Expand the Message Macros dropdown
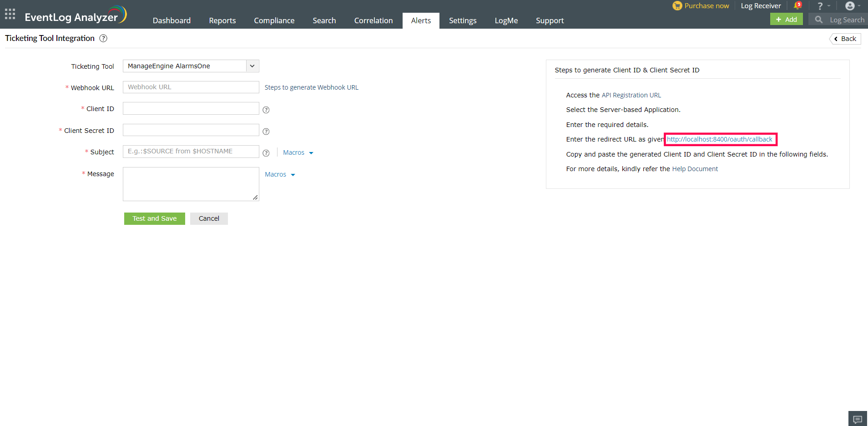868x426 pixels. pyautogui.click(x=280, y=175)
